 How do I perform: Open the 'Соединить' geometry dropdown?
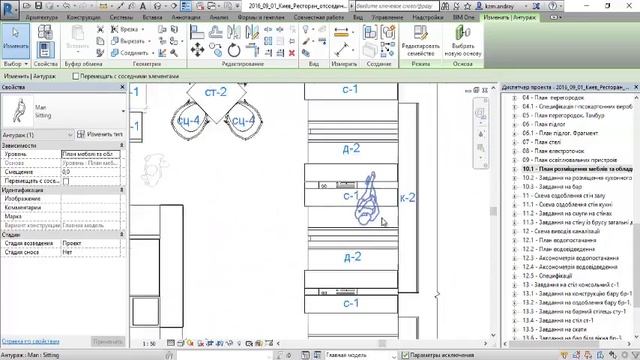[153, 53]
